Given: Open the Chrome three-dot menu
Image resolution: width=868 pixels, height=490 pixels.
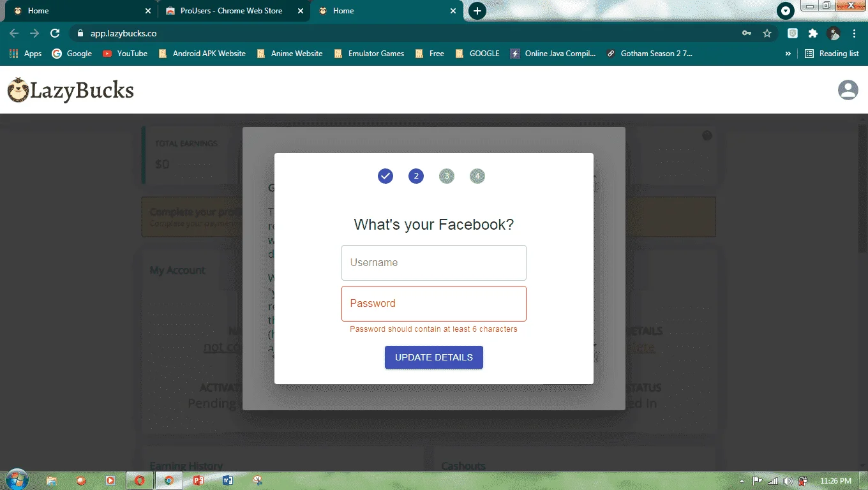Looking at the screenshot, I should click(x=855, y=33).
